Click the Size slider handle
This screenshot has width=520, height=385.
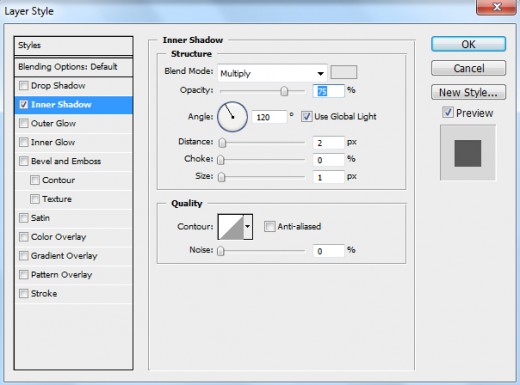point(221,177)
